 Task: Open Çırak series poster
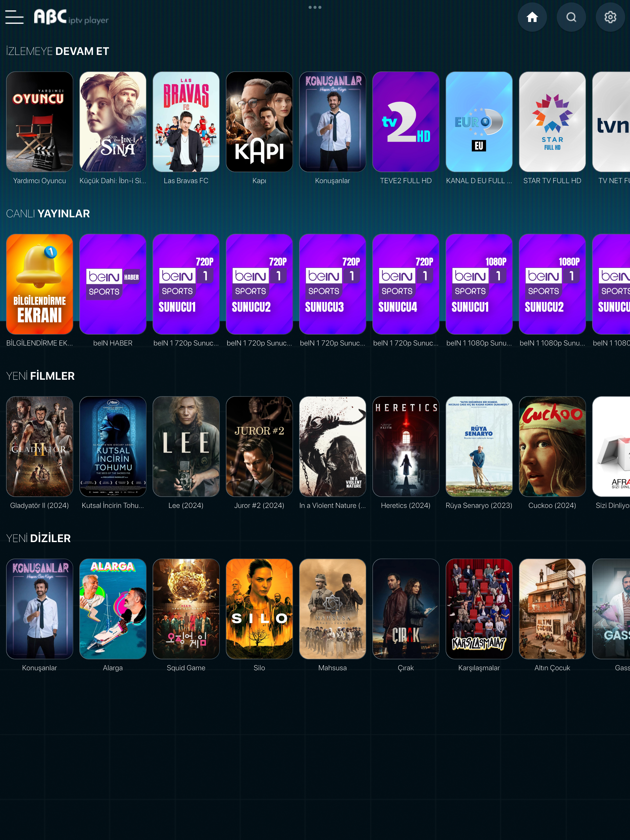406,609
